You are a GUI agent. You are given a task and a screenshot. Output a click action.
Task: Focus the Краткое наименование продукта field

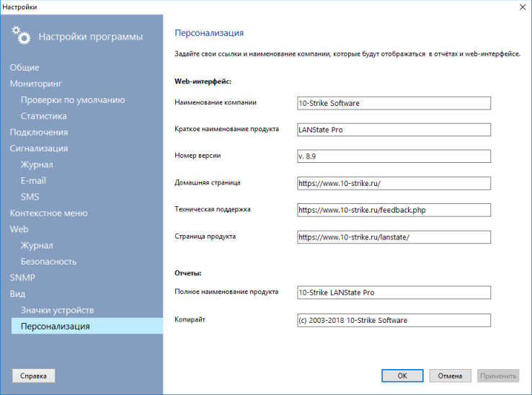(x=394, y=130)
